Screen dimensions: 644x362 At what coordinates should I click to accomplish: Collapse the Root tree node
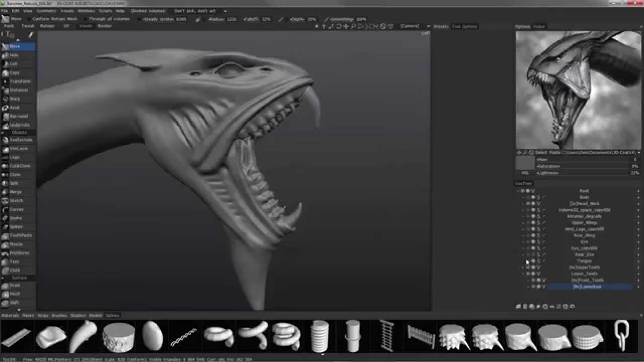point(518,191)
